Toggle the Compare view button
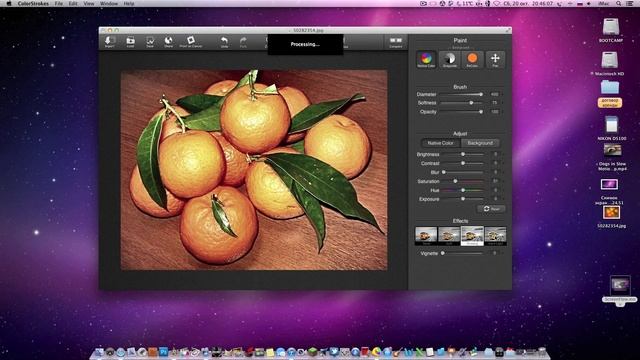 396,42
